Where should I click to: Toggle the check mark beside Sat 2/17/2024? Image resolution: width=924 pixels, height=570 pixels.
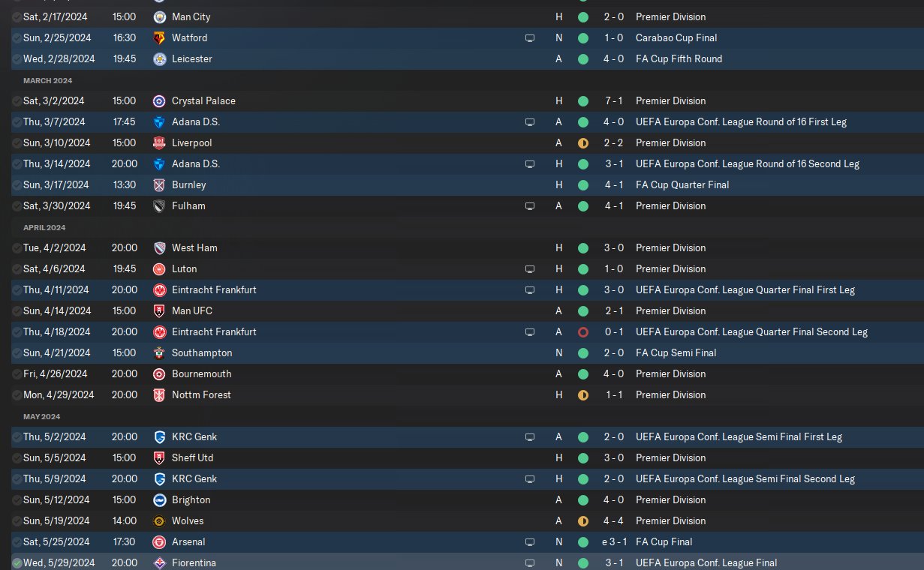click(x=17, y=16)
